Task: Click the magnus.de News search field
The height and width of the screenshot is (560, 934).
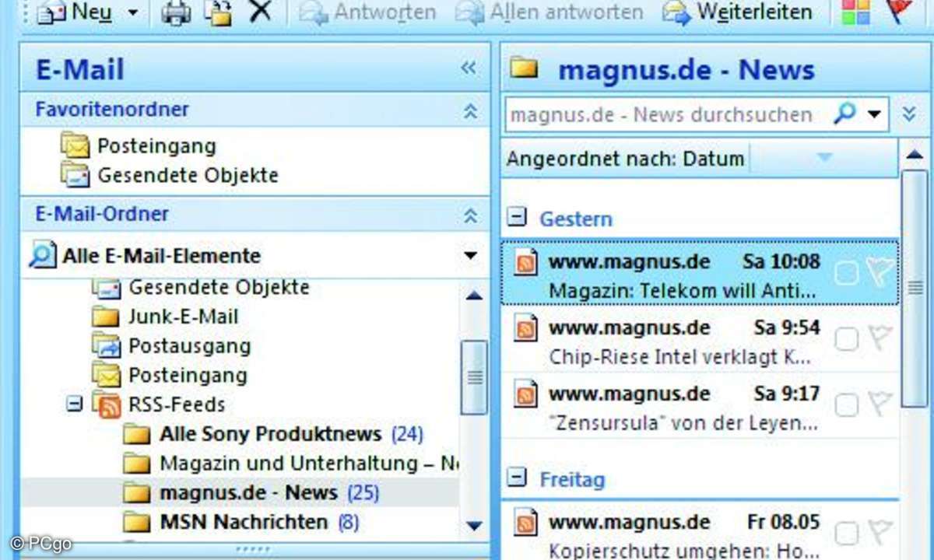Action: pos(662,115)
